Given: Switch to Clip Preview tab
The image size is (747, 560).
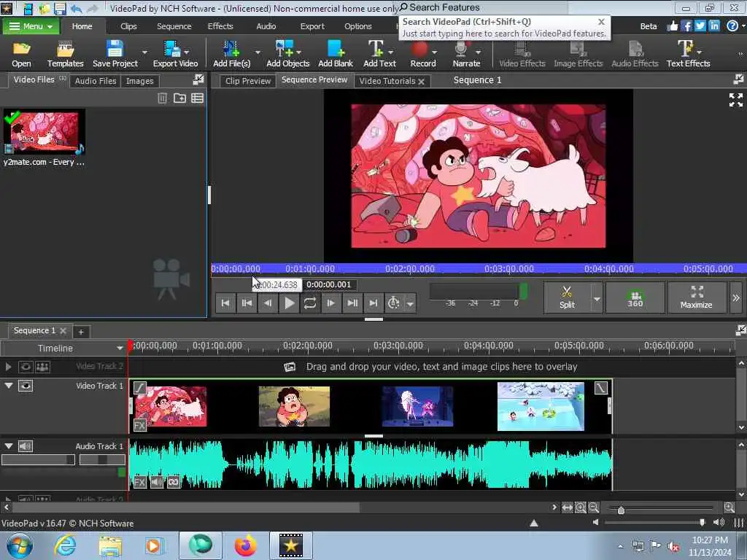Looking at the screenshot, I should (x=248, y=81).
